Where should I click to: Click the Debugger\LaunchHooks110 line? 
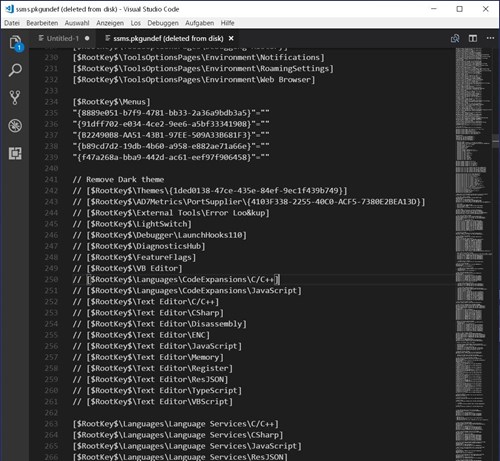(160, 235)
